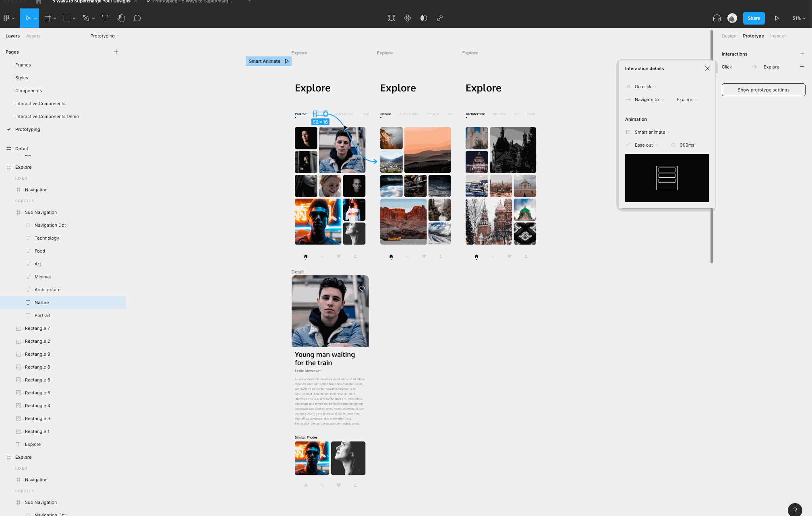Click the user avatar in the toolbar
The image size is (812, 516).
(732, 18)
